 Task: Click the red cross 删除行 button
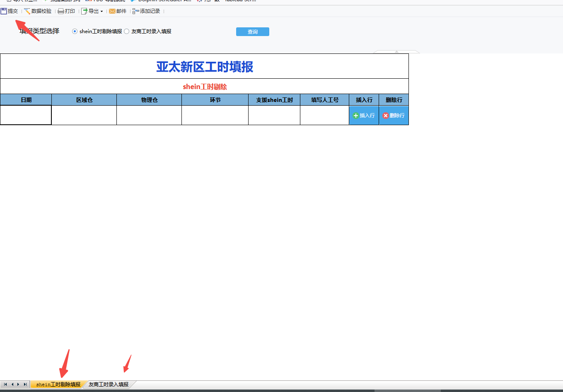[394, 116]
